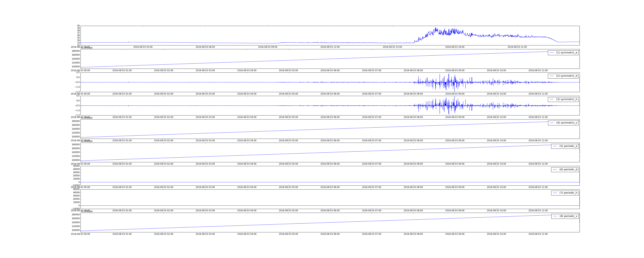Image resolution: width=644 pixels, height=258 pixels.
Task: Click the blue line sample in symmetric_a legend
Action: (x=552, y=53)
